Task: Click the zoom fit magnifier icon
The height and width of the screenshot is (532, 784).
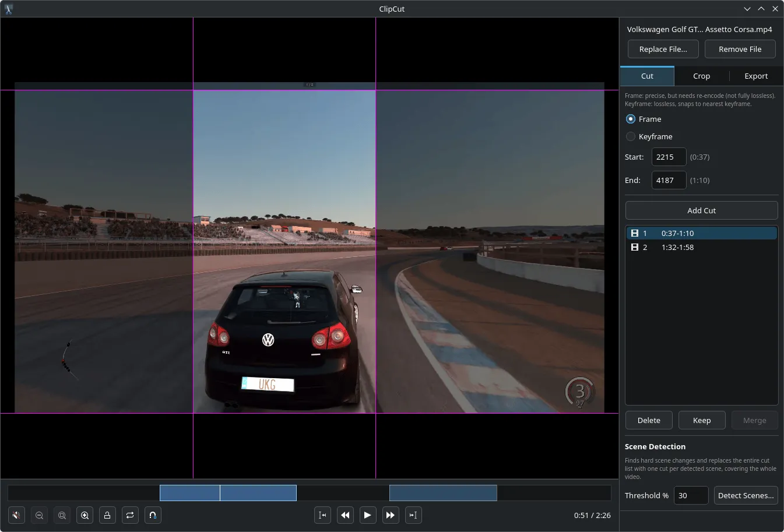Action: (62, 515)
